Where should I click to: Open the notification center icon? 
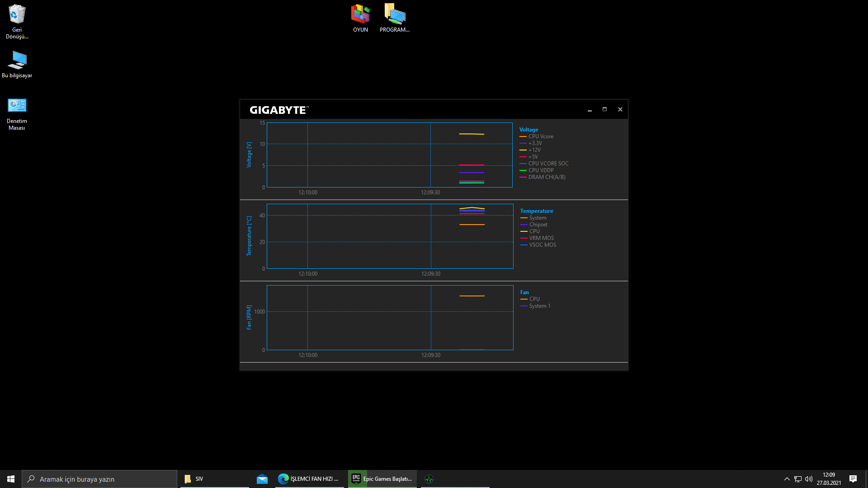tap(853, 479)
